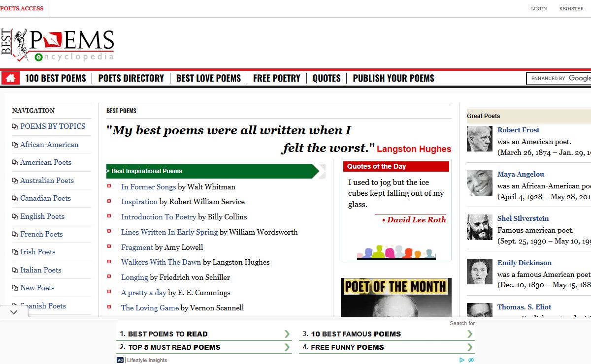Open poem Introduction To Poetry

click(159, 217)
